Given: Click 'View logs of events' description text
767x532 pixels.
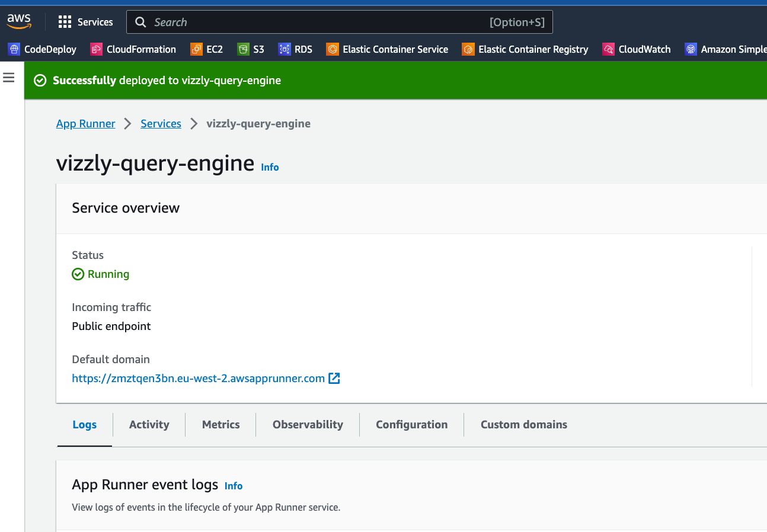Looking at the screenshot, I should click(206, 507).
